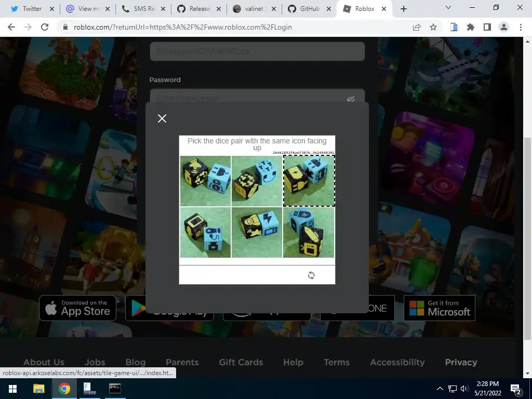Screen dimensions: 532x399
Task: Open the Jobs footer link
Action: [95, 362]
